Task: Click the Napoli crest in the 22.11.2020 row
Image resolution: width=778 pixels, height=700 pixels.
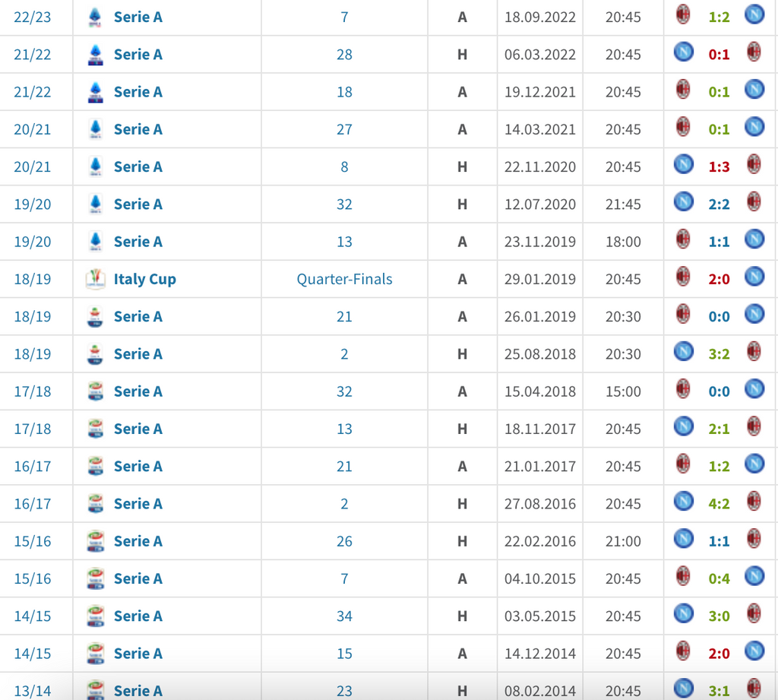Action: [683, 164]
